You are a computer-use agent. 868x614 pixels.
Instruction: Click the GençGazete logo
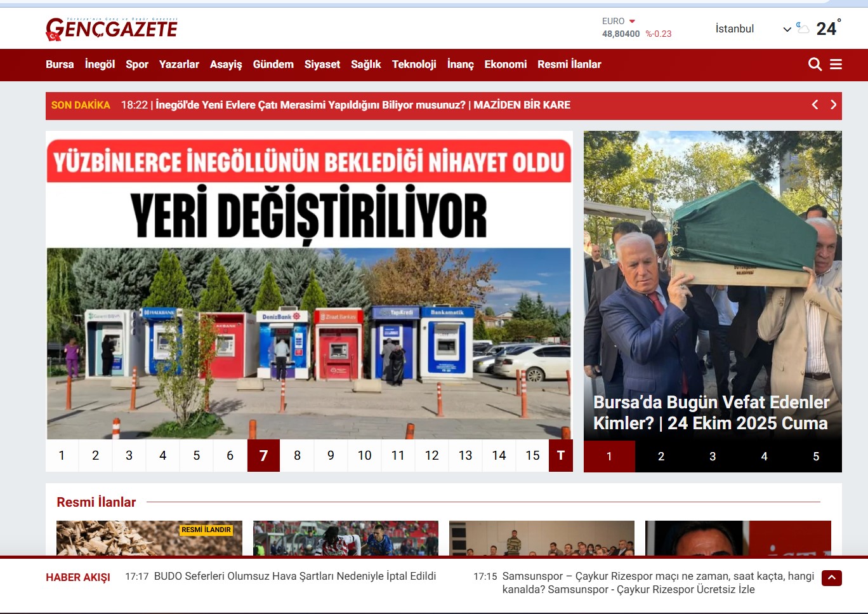point(112,29)
